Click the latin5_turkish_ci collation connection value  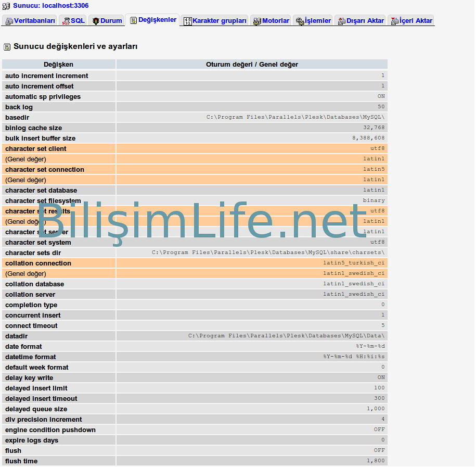[354, 263]
